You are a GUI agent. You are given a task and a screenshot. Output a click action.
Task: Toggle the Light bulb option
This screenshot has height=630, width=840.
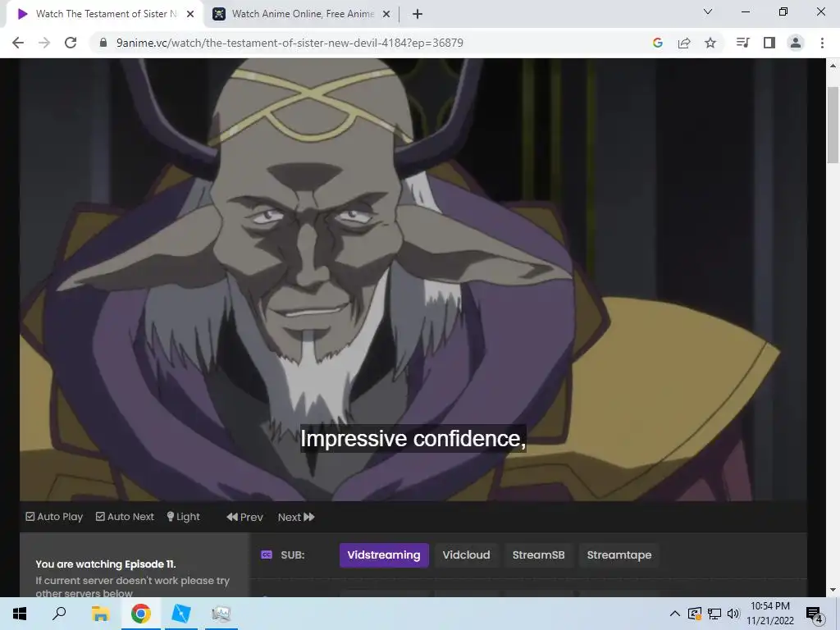183,517
